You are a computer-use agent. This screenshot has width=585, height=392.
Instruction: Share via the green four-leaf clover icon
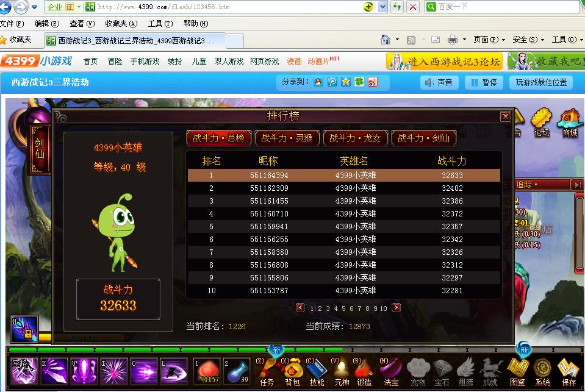click(359, 82)
